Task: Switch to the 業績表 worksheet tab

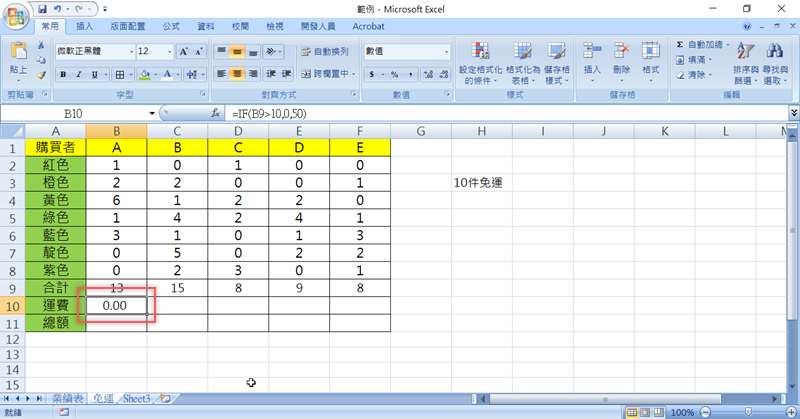Action: pos(68,399)
